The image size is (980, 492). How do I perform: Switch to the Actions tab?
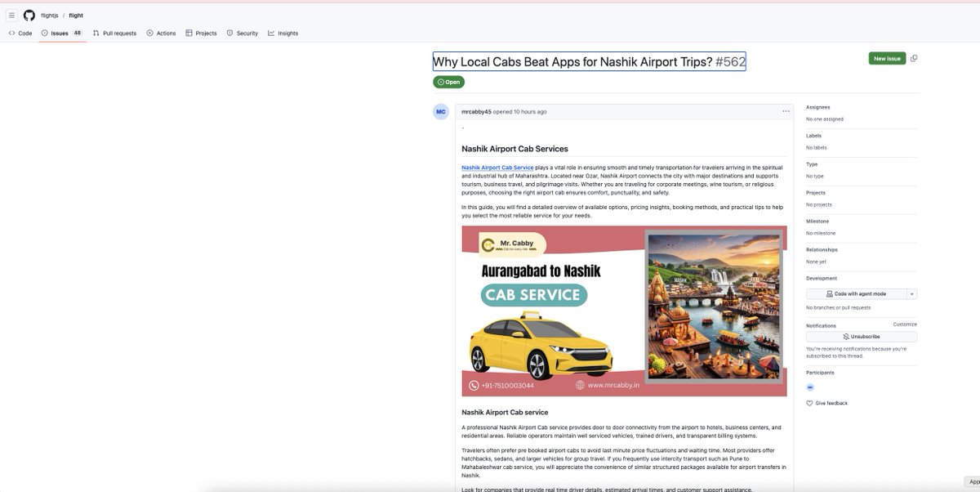[x=161, y=34]
